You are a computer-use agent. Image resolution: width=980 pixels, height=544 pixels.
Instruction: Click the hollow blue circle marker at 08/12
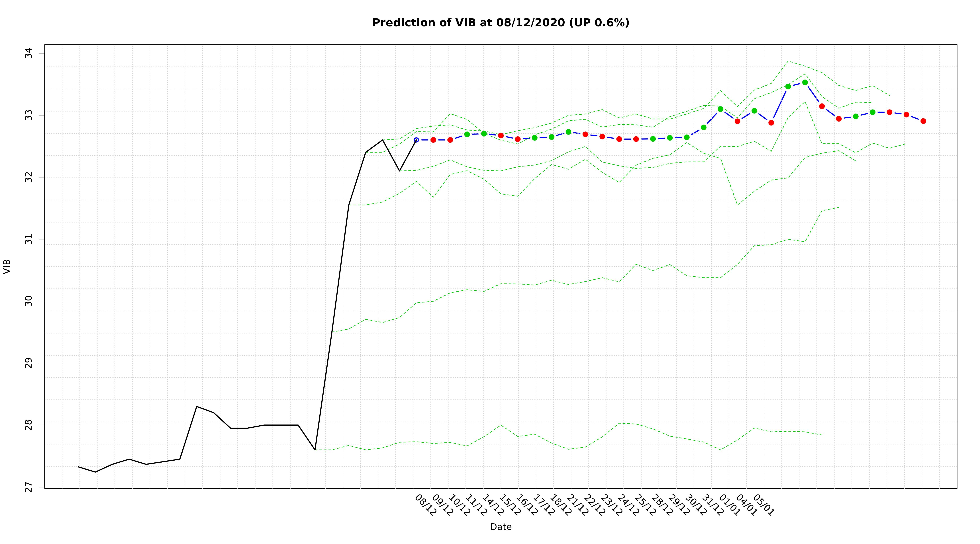pos(416,140)
